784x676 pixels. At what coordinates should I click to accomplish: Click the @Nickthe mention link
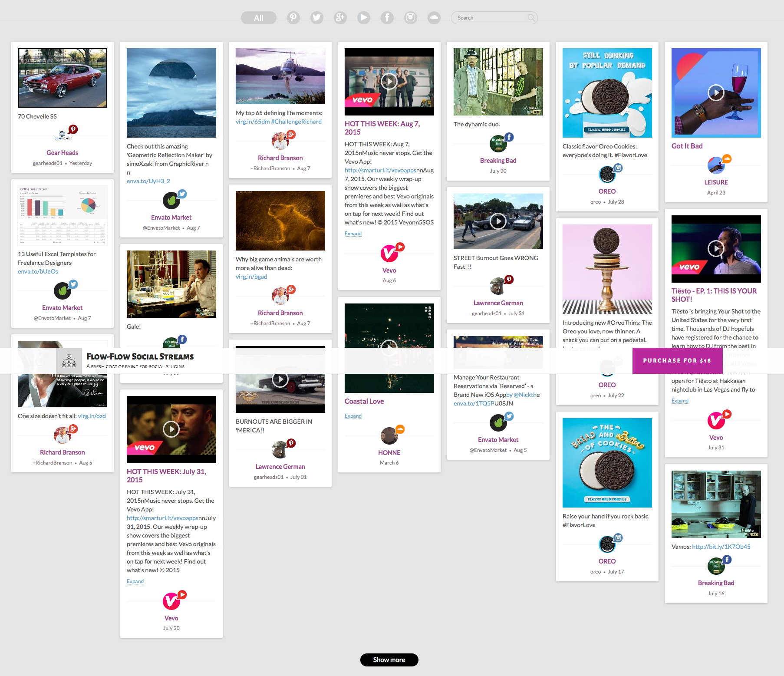pyautogui.click(x=527, y=395)
